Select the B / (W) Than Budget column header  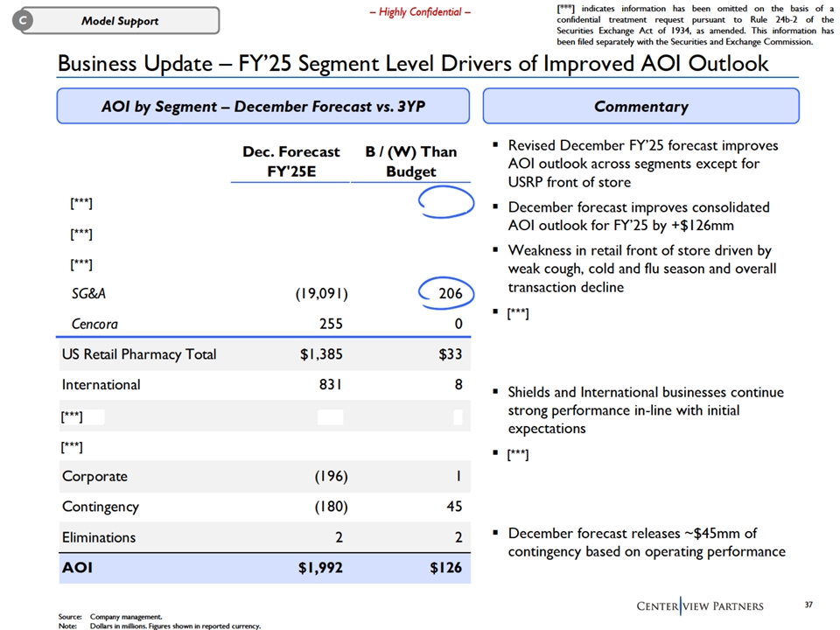pos(410,161)
